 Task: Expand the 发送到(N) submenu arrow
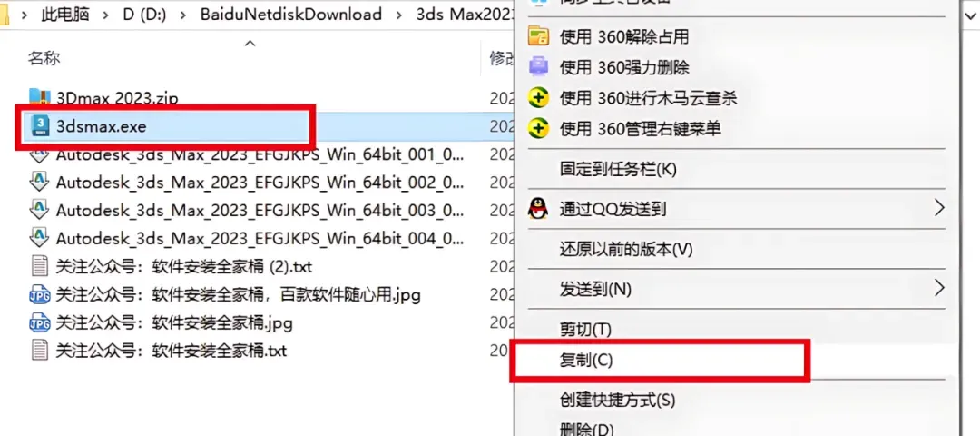point(939,288)
